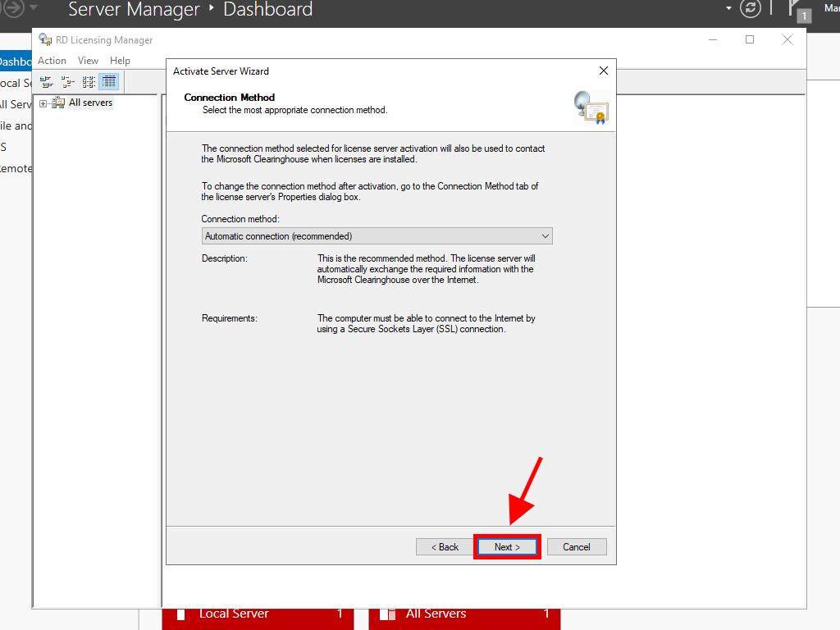Open the Help menu in RD Licensing Manager

click(120, 61)
